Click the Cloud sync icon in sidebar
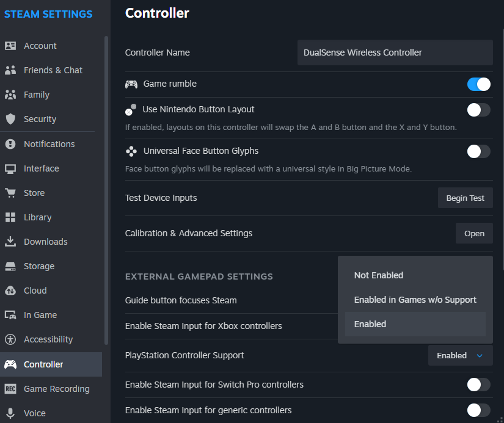Screen dimensions: 504x423 pos(10,291)
